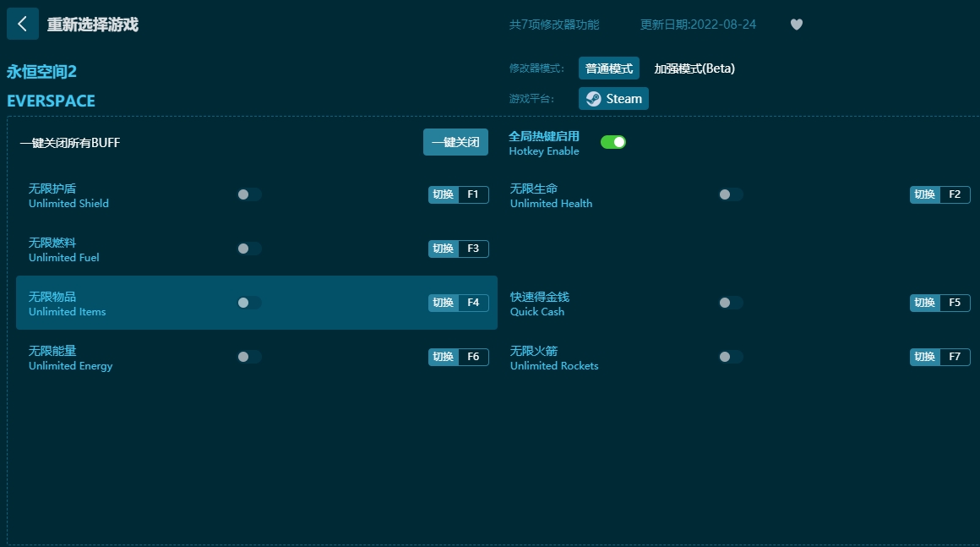Screen dimensions: 980x547
Task: Click 切换 button for F4 hotkey
Action: pos(444,303)
